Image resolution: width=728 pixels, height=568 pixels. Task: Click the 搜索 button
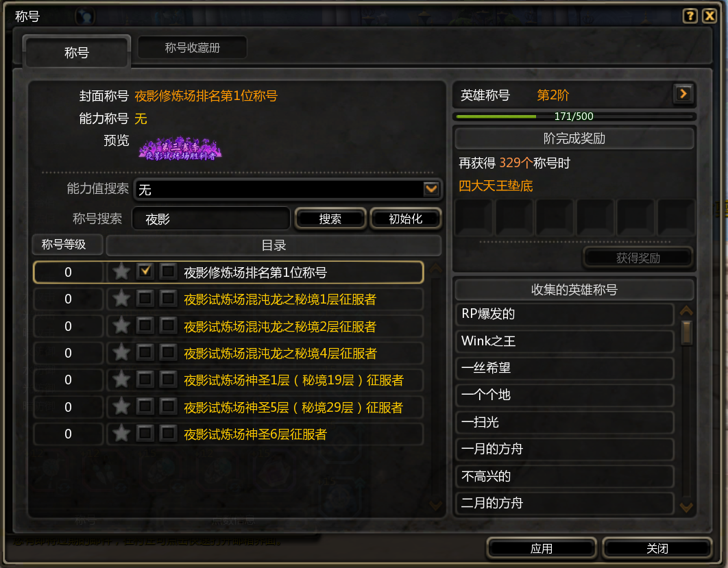coord(330,219)
